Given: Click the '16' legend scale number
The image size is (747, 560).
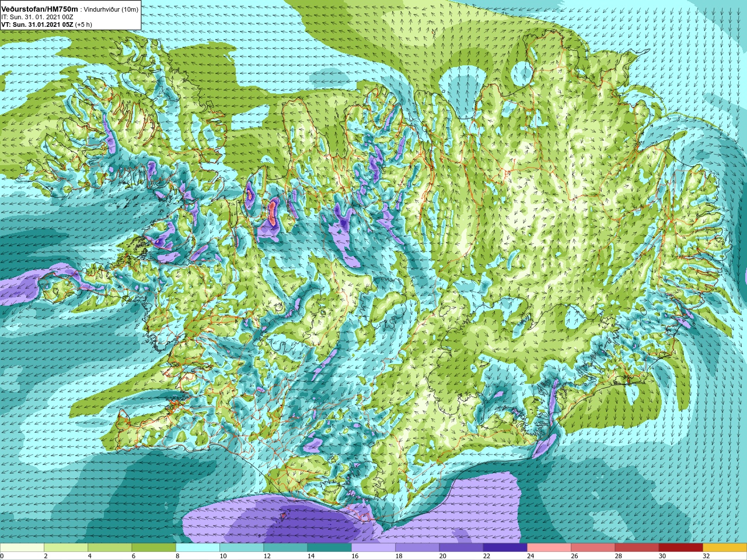Looking at the screenshot, I should (355, 556).
